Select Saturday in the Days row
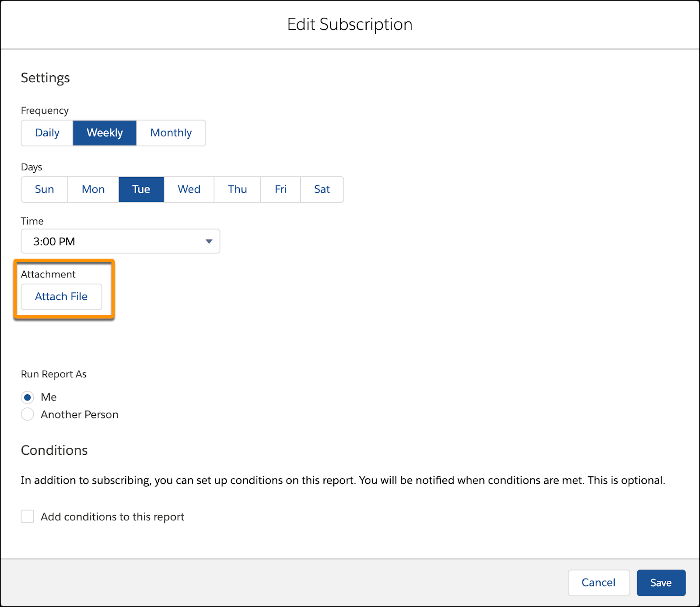Image resolution: width=700 pixels, height=607 pixels. (x=322, y=189)
